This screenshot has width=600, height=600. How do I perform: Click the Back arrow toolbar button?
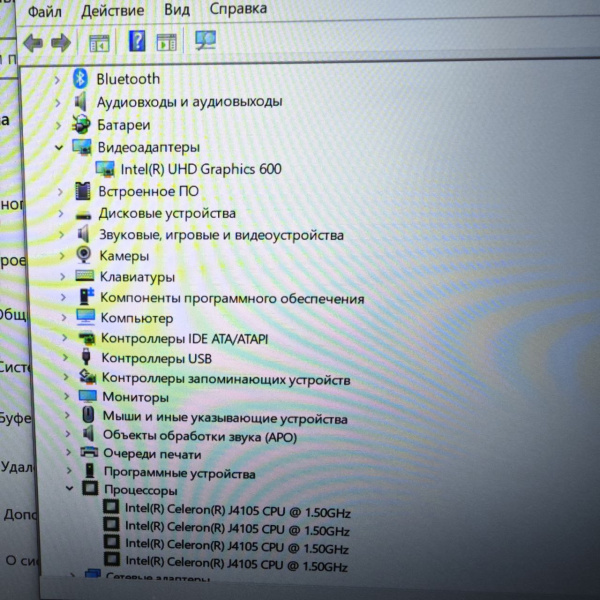pos(34,42)
